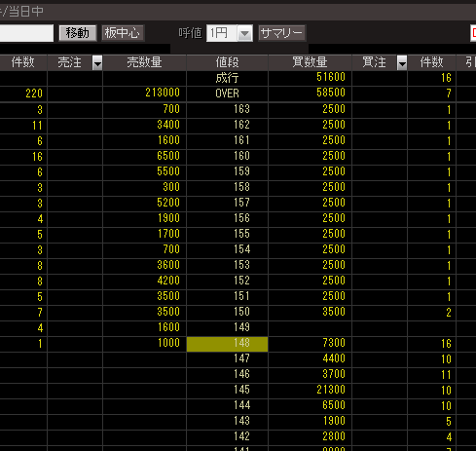Select price 150 in the order board

227,312
